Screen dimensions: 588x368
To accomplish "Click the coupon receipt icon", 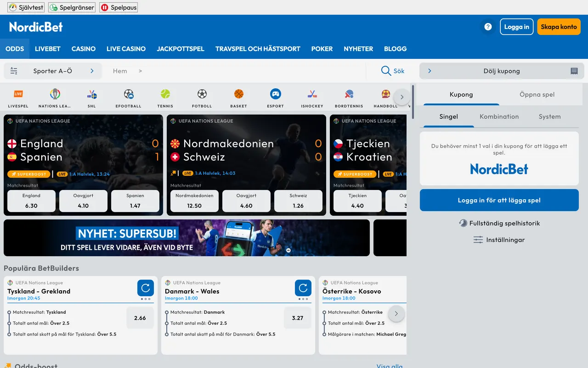I will click(x=574, y=71).
